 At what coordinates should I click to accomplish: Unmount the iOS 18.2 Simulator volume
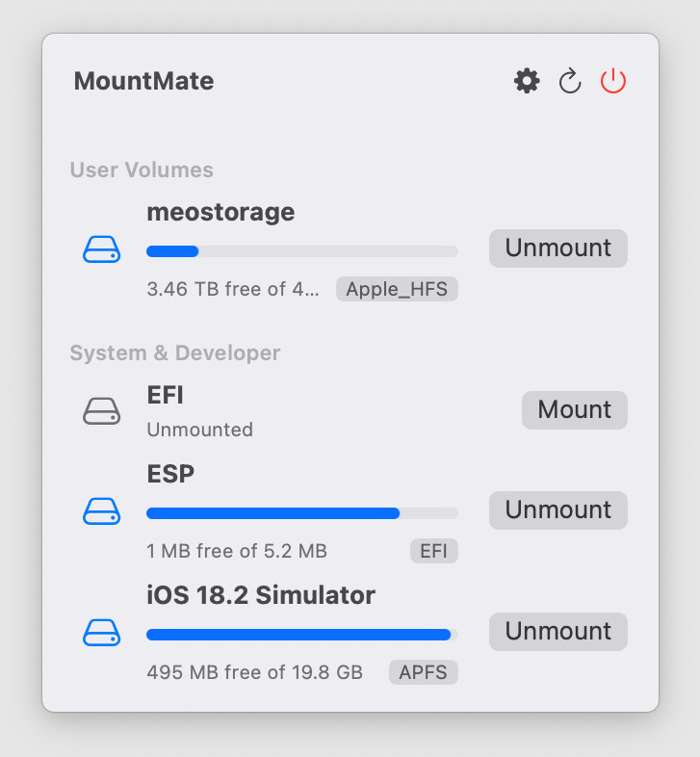(558, 632)
